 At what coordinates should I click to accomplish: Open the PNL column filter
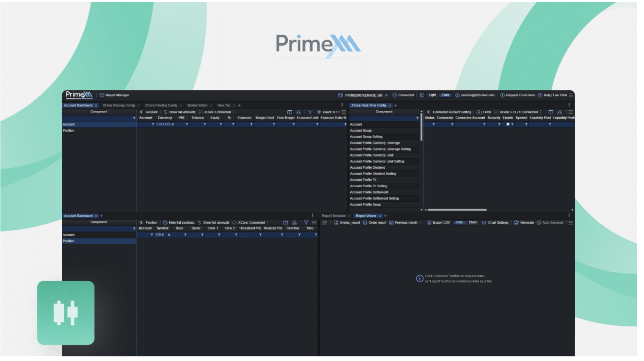pyautogui.click(x=186, y=124)
